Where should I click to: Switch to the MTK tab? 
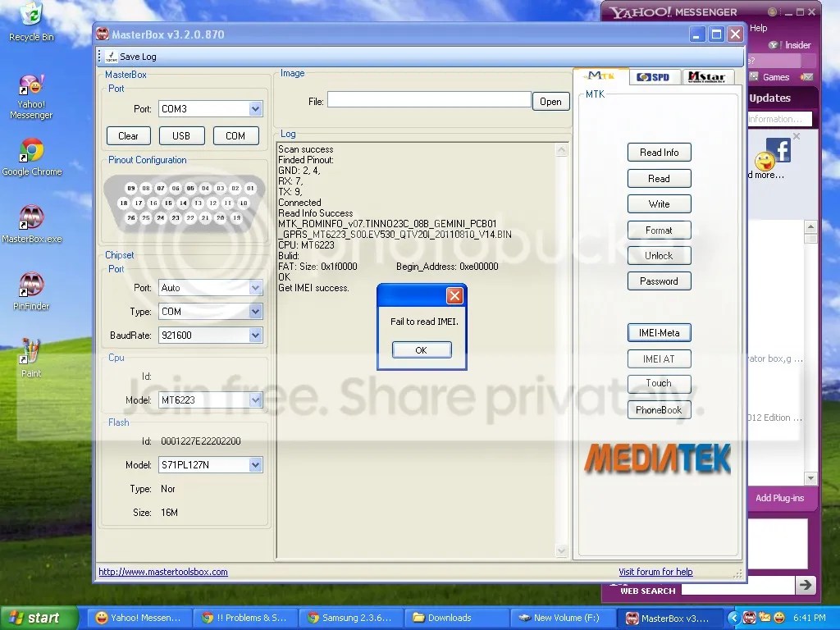[600, 76]
